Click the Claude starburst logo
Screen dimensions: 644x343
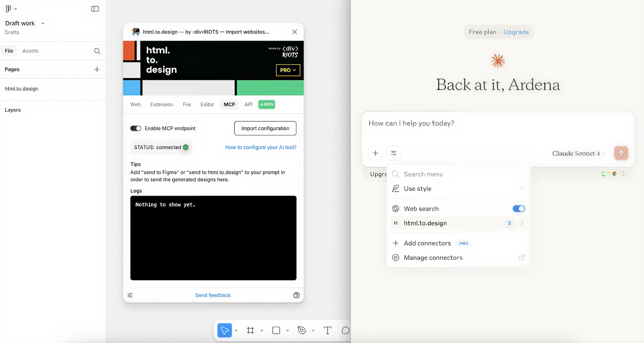(498, 61)
